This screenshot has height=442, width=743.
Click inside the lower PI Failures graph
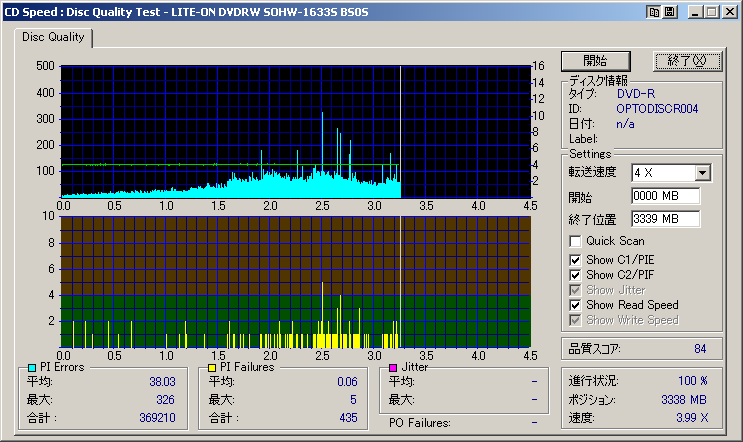click(x=296, y=282)
